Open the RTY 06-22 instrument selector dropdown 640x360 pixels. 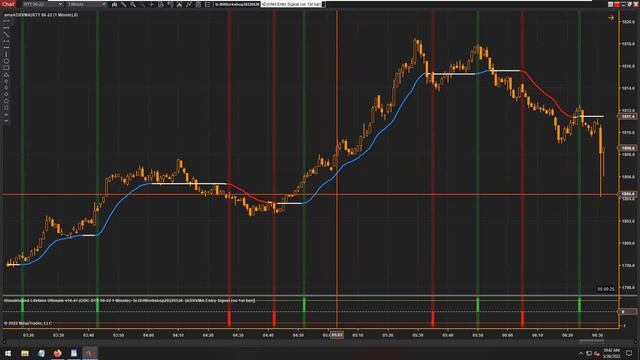click(x=42, y=4)
